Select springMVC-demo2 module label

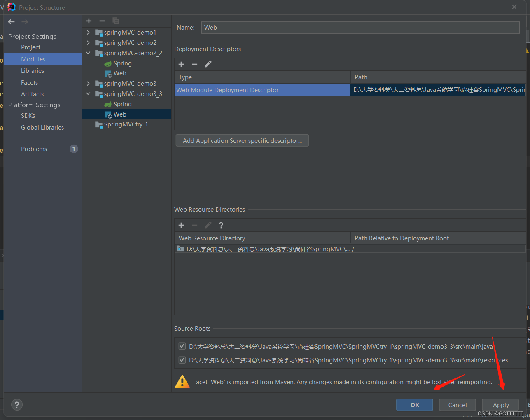click(x=130, y=43)
